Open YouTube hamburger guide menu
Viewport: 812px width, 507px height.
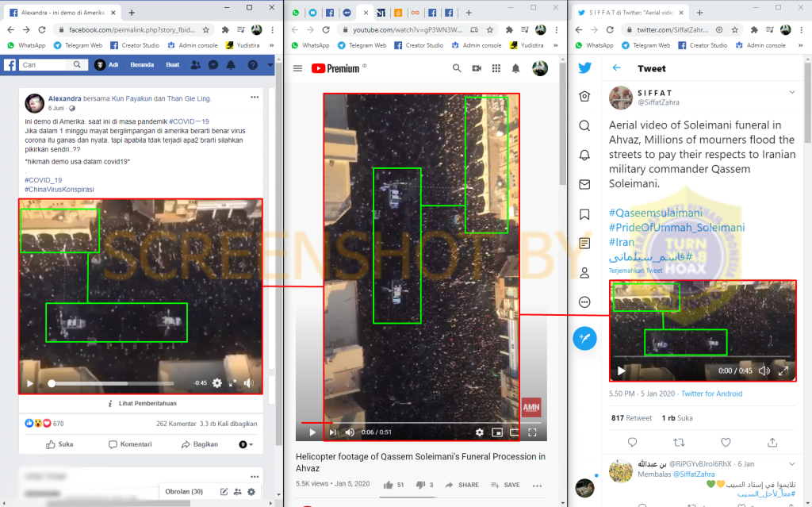point(297,69)
